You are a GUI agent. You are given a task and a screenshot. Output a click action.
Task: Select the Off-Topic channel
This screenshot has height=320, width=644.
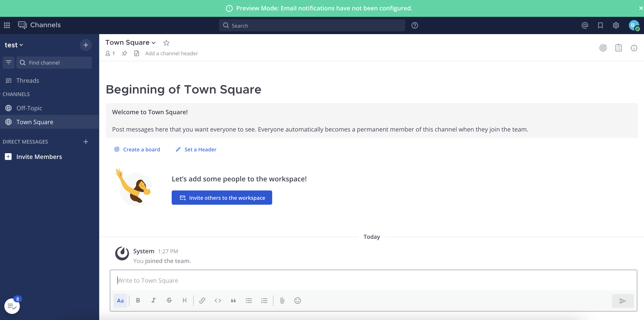[29, 108]
